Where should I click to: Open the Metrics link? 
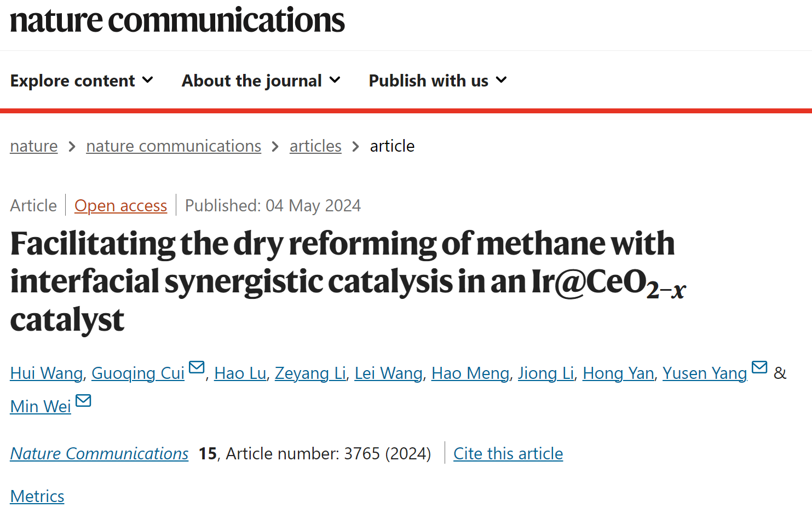tap(37, 496)
